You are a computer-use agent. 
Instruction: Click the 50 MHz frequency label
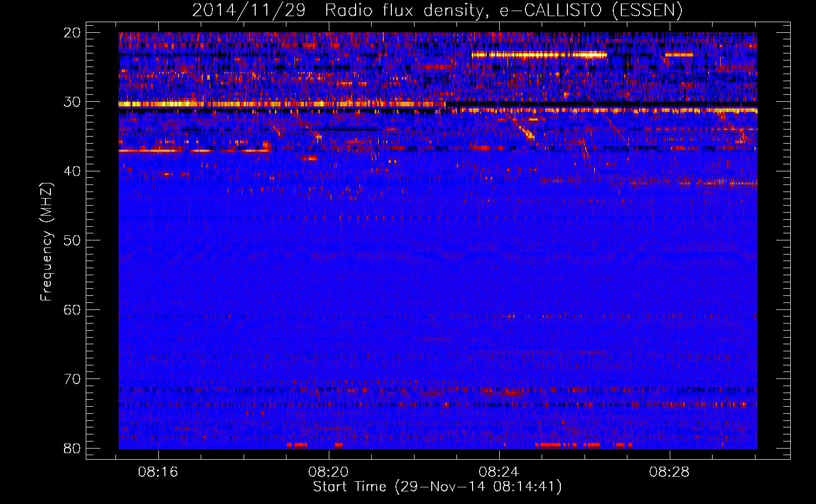72,240
